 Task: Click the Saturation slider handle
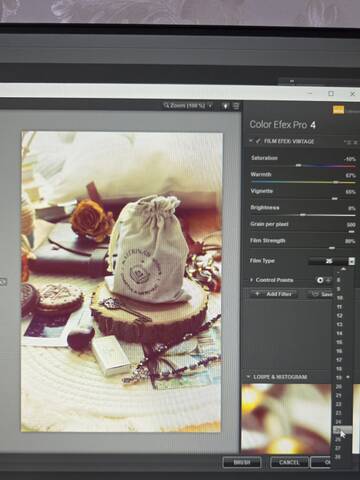click(299, 165)
